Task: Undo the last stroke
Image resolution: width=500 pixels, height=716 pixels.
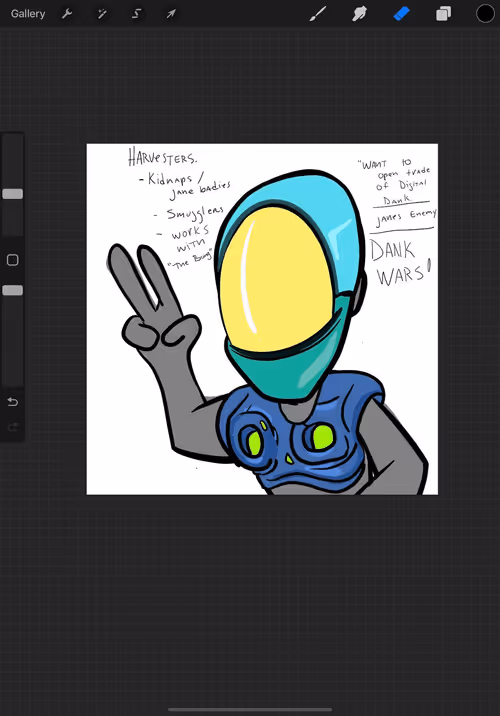Action: tap(13, 402)
